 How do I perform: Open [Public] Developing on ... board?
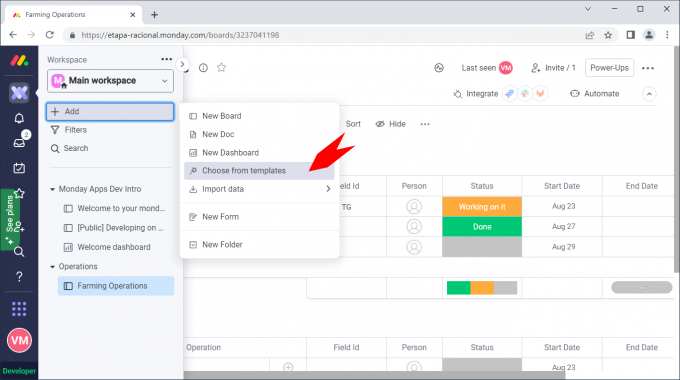pyautogui.click(x=114, y=228)
